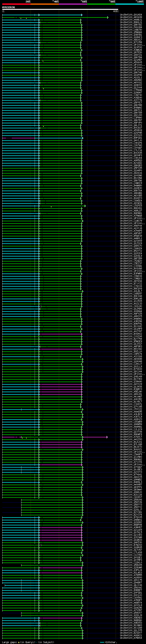
Task: Click hit label UniRef100_Q211E5
Action: coord(131,530)
